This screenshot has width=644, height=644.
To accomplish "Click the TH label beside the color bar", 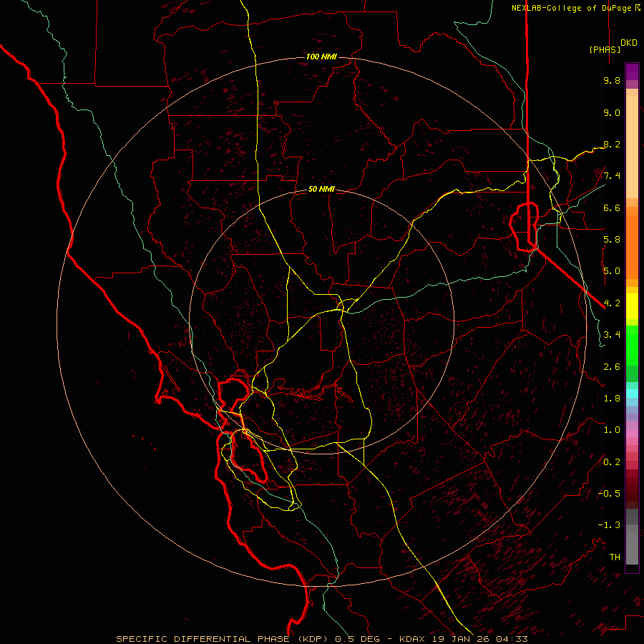I will click(615, 557).
